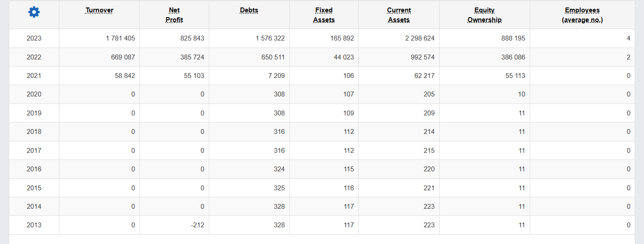Click the Fixed Assets column header
Viewport: 644px width, 244px height.
[324, 15]
